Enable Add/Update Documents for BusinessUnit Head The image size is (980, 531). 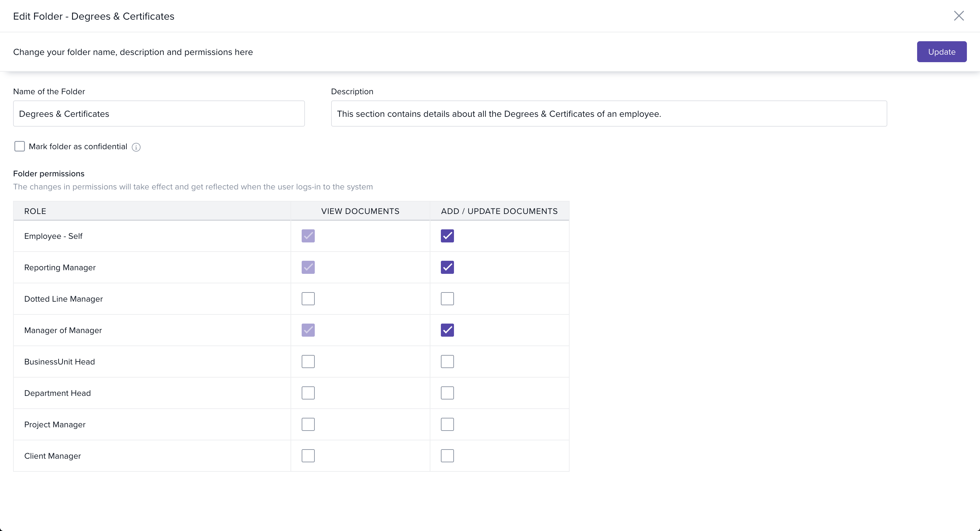(x=447, y=362)
